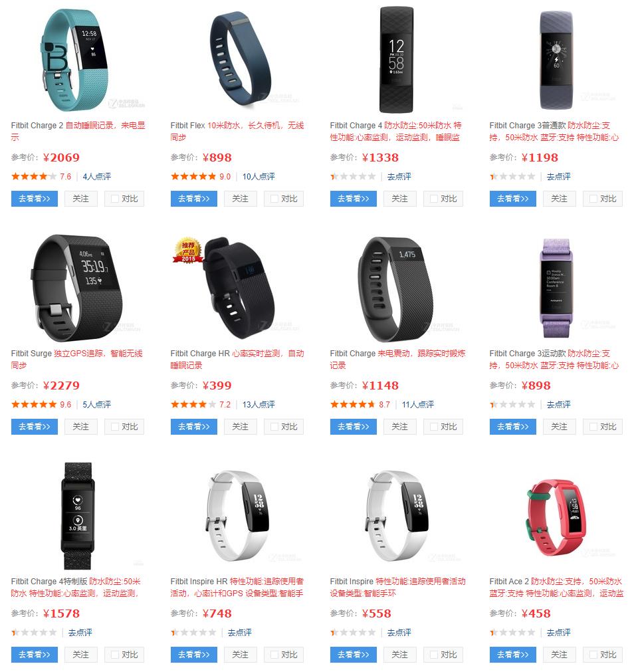
Task: Open the red Fitbit Ace 2 image
Action: pyautogui.click(x=556, y=516)
